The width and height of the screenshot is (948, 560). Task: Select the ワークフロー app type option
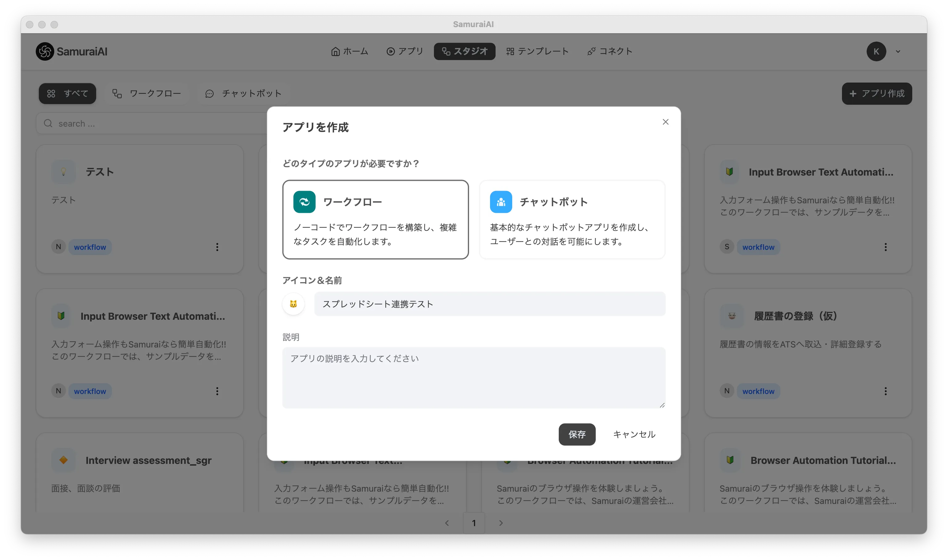[x=375, y=219]
